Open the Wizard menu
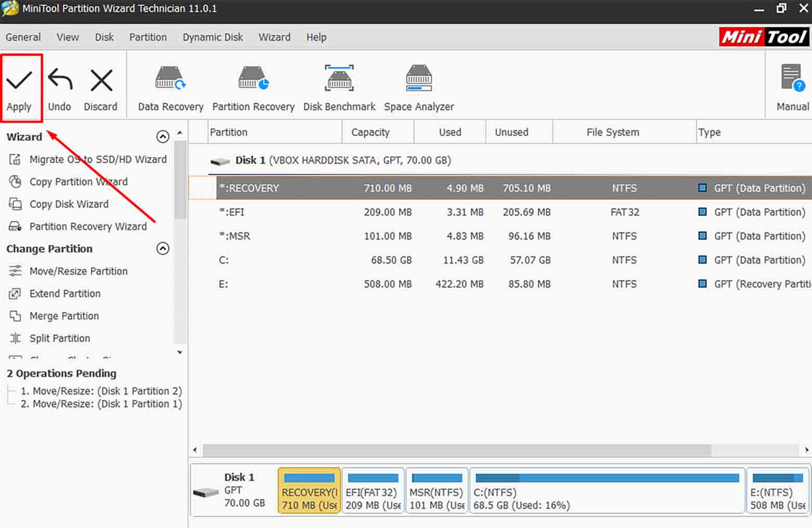 274,37
